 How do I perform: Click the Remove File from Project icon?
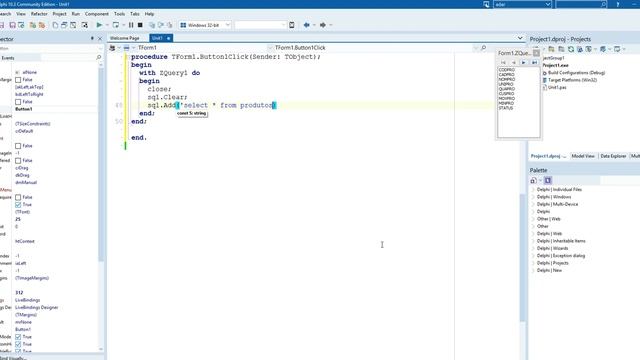tap(42, 25)
